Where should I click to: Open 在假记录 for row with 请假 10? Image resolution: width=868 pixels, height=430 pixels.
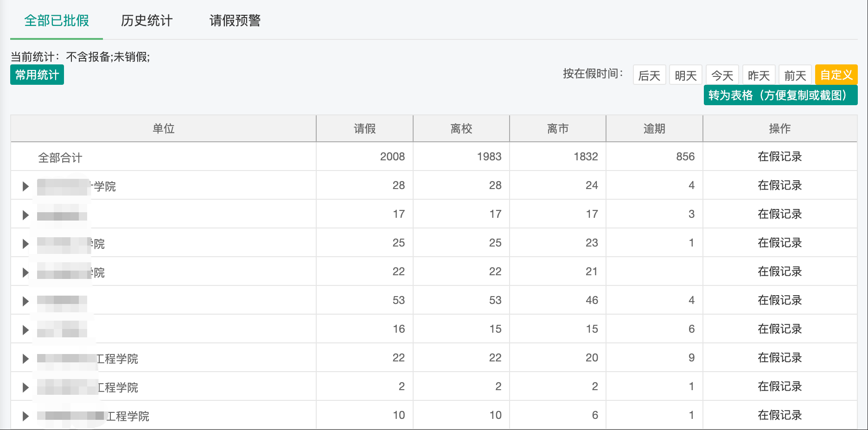[780, 415]
